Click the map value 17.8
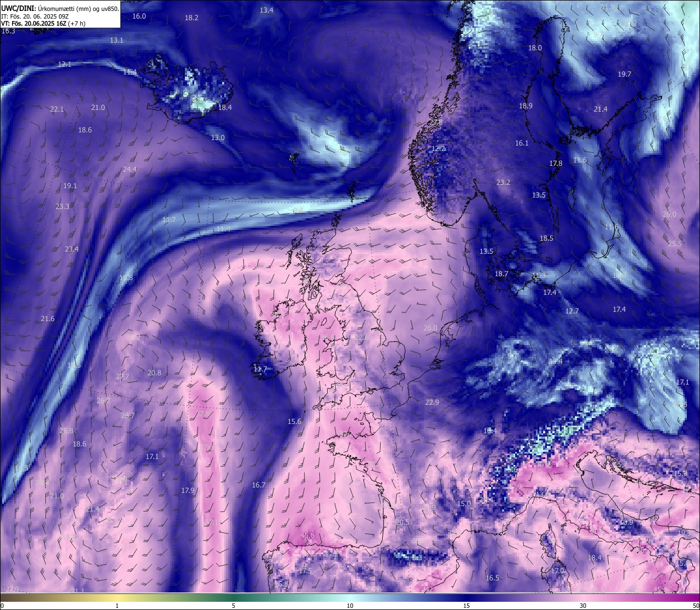The image size is (700, 610). 556,164
